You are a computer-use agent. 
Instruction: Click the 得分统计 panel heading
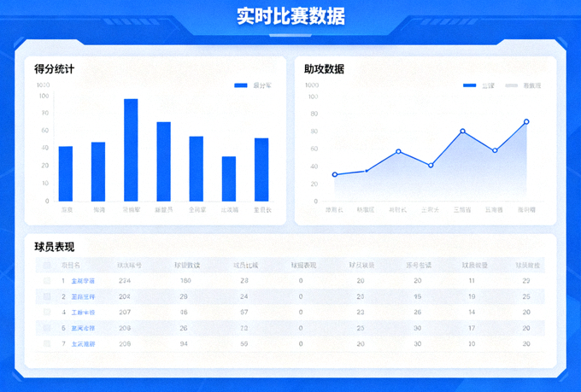coord(55,69)
